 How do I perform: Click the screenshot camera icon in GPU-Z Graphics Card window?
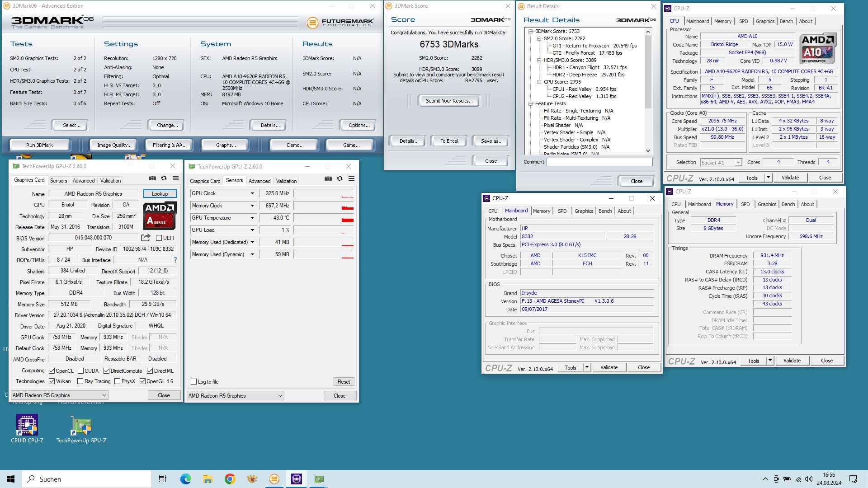[152, 178]
